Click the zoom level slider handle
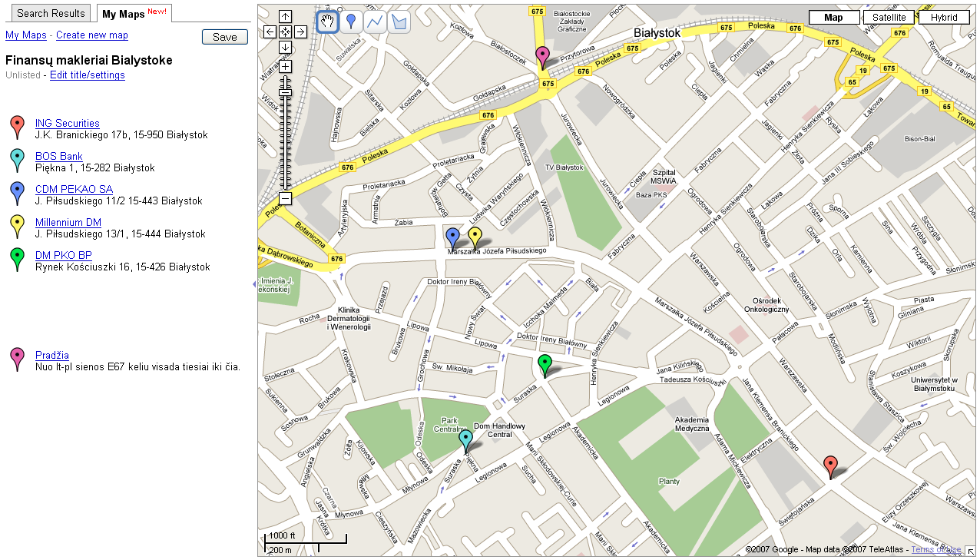This screenshot has height=560, width=980. (x=285, y=91)
